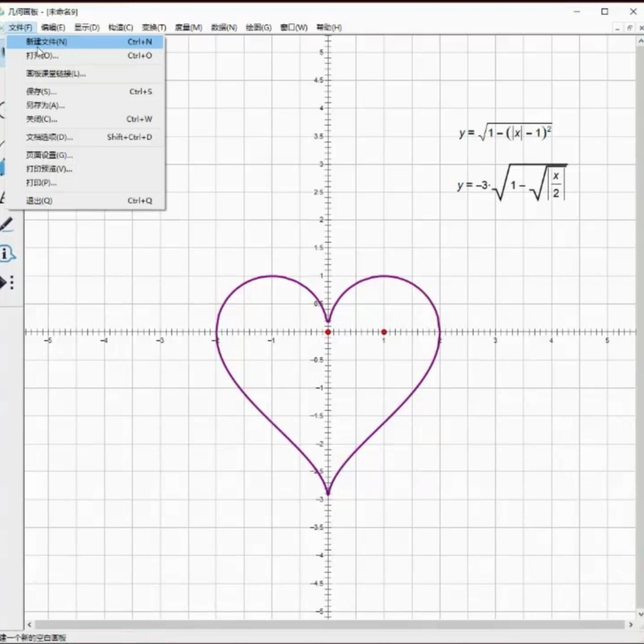The image size is (644, 644).
Task: Select 另存为(A)... to save as
Action: pyautogui.click(x=45, y=106)
